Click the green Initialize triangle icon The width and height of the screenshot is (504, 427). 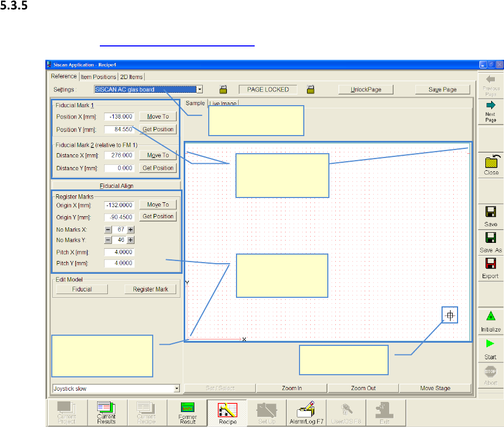click(491, 316)
